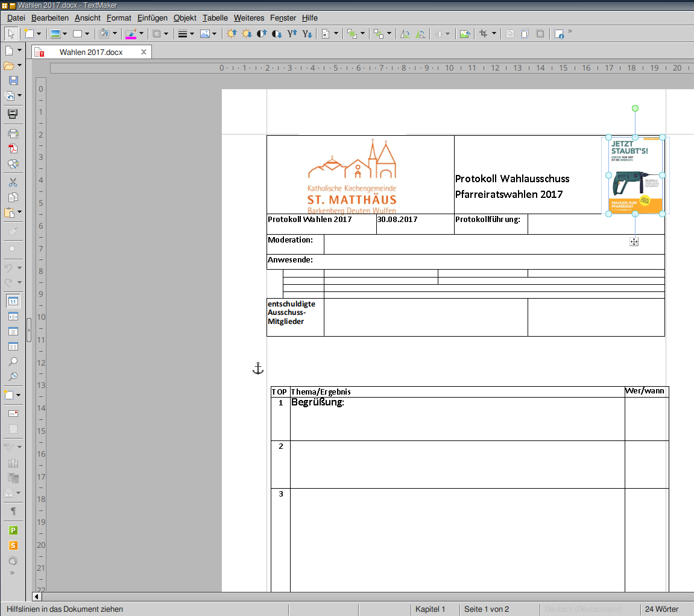
Task: Click the envelope insert icon in sidebar
Action: (13, 413)
